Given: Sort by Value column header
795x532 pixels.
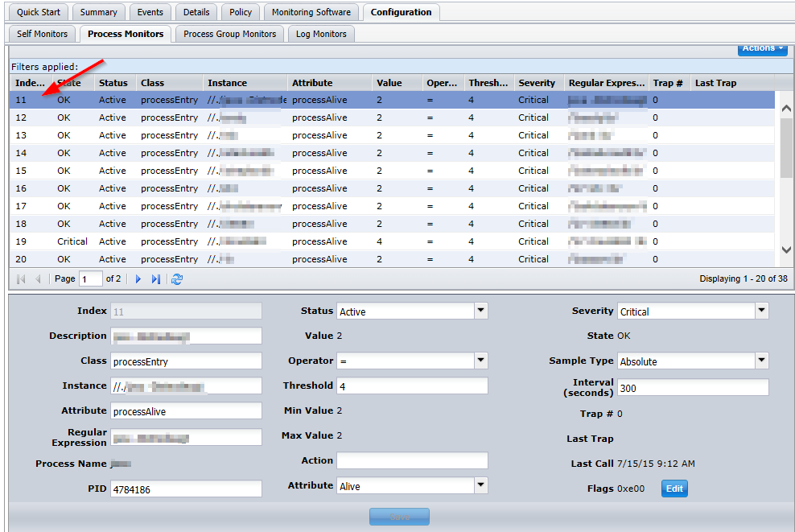Looking at the screenshot, I should coord(397,83).
